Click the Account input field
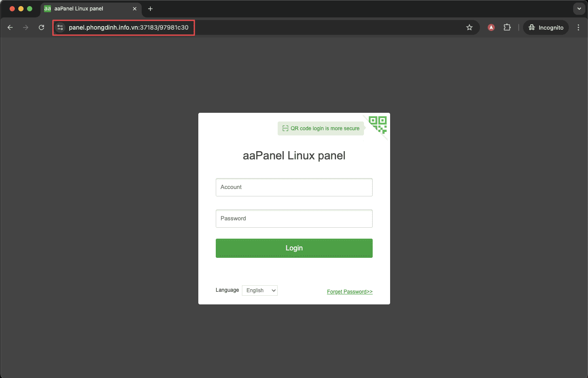Viewport: 588px width, 378px height. pyautogui.click(x=294, y=187)
